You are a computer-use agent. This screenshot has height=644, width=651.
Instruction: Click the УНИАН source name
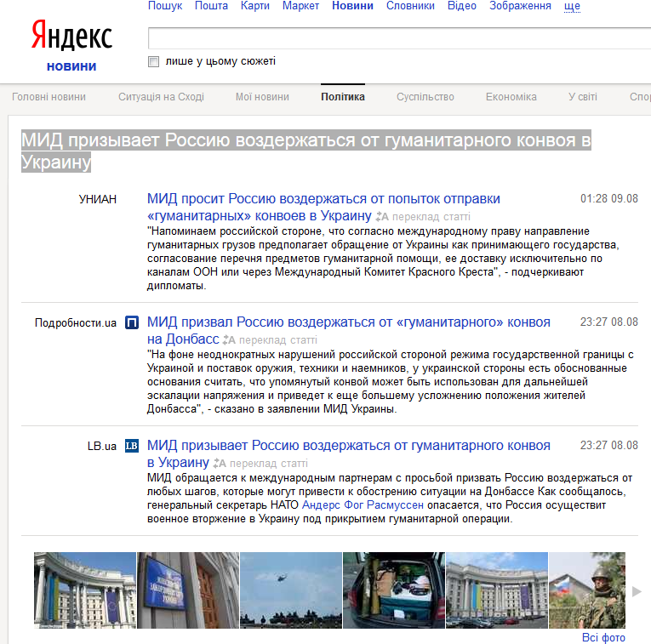point(98,199)
